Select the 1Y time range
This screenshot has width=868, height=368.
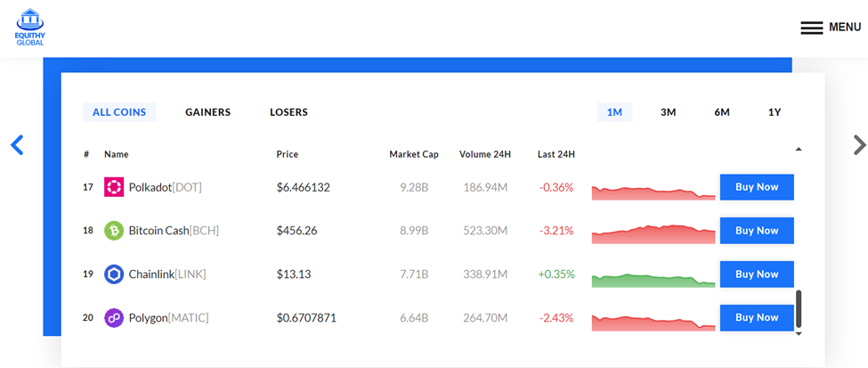click(x=775, y=112)
